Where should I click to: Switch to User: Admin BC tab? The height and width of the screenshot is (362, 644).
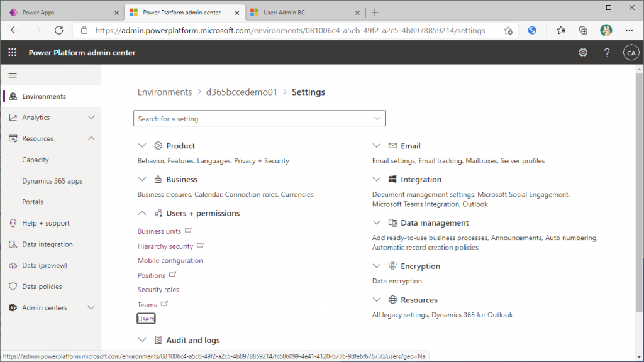pos(305,13)
